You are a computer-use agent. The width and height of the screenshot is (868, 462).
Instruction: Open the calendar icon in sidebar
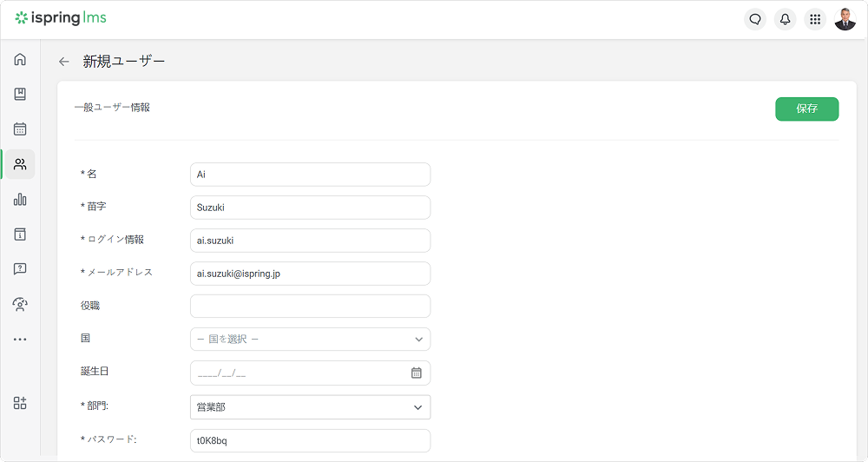point(20,129)
